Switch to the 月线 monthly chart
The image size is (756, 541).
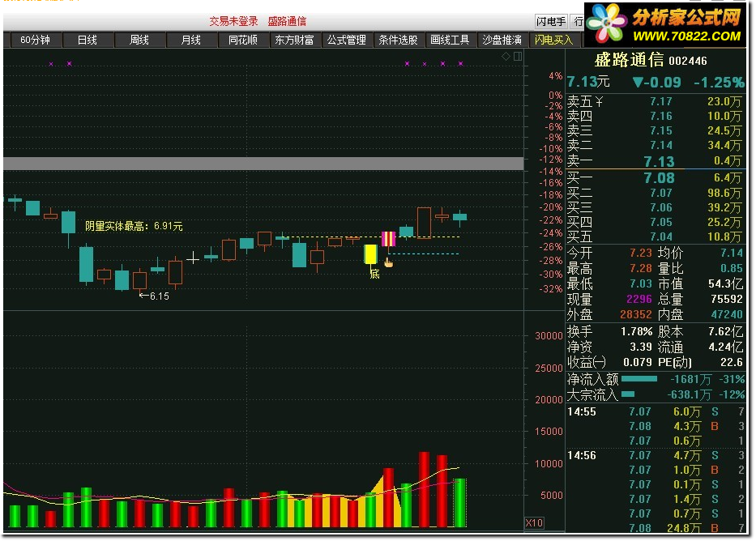191,40
